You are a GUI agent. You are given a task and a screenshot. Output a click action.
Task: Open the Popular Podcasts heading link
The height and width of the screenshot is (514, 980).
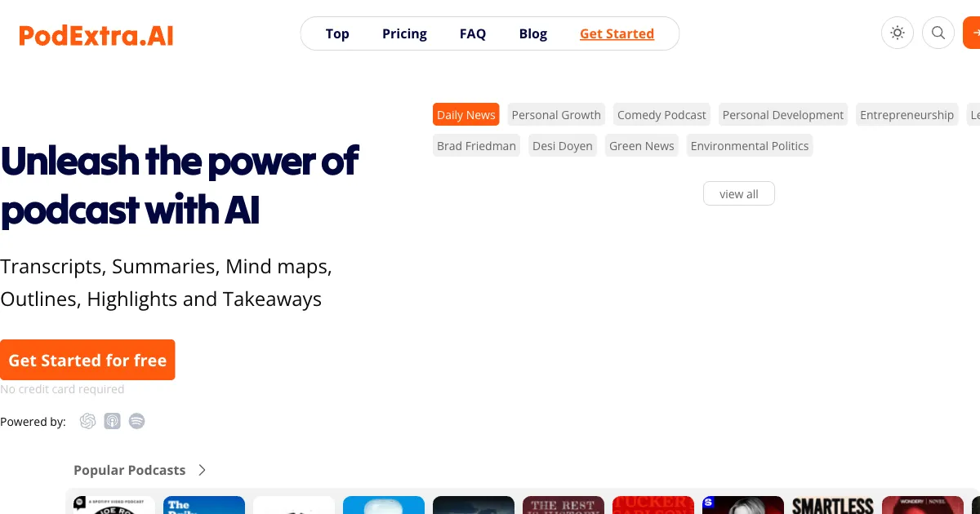[x=129, y=470]
